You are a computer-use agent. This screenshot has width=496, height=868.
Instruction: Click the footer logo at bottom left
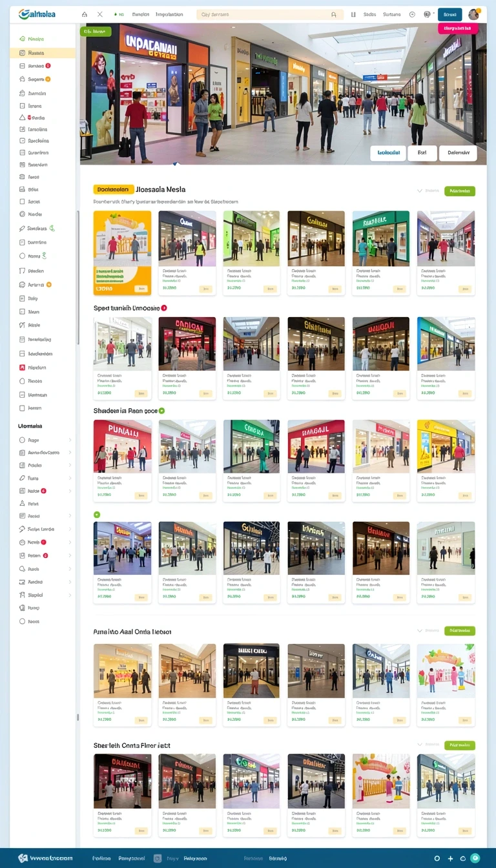[x=45, y=858]
